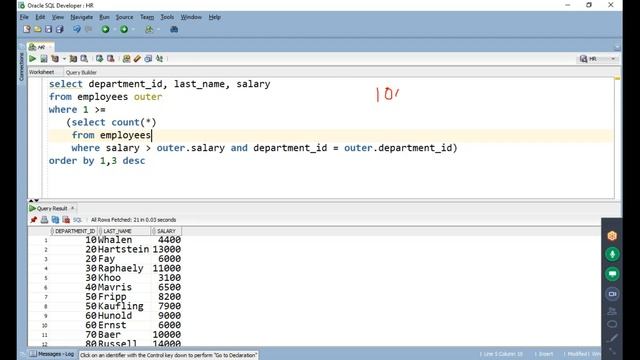This screenshot has height=360, width=640.
Task: Open the Help menu
Action: pyautogui.click(x=214, y=17)
